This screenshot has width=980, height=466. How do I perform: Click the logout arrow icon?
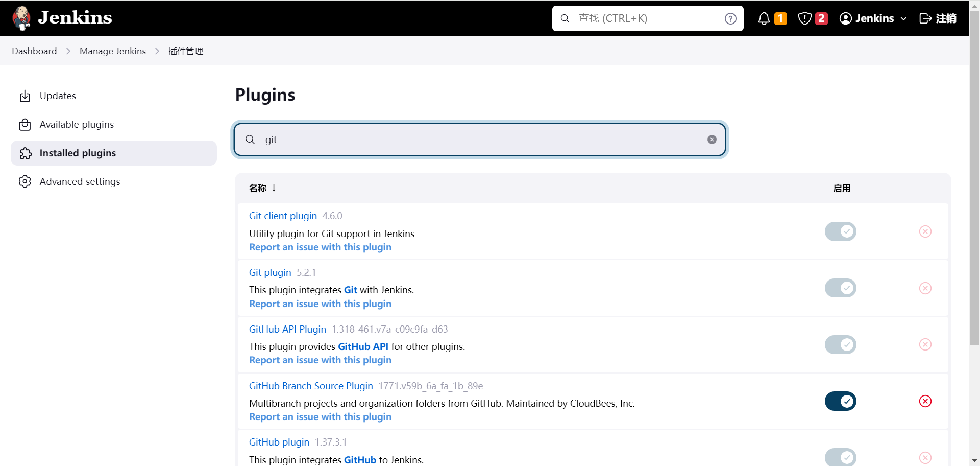925,18
